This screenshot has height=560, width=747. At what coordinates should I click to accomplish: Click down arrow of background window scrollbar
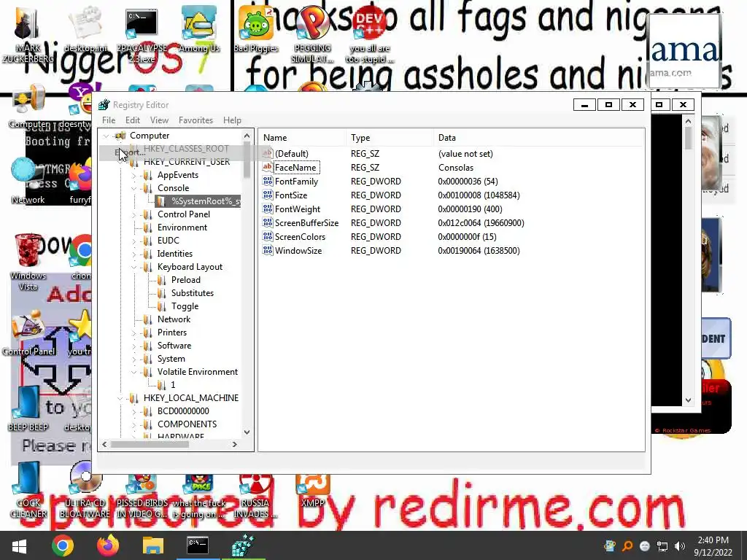click(x=688, y=400)
